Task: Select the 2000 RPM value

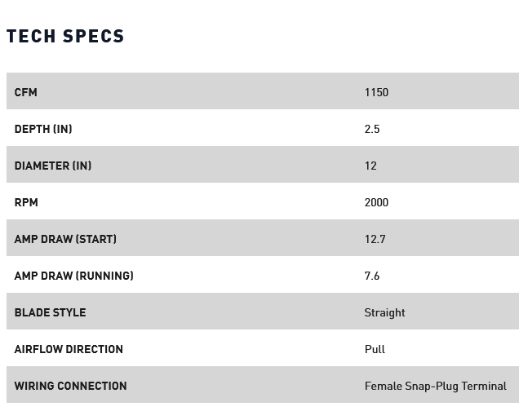Action: (376, 202)
